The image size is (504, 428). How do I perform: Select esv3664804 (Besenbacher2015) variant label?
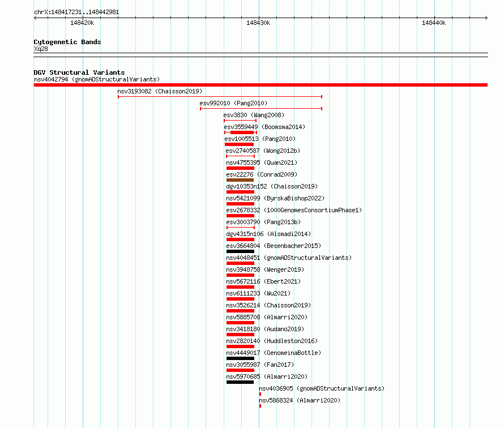(x=274, y=246)
